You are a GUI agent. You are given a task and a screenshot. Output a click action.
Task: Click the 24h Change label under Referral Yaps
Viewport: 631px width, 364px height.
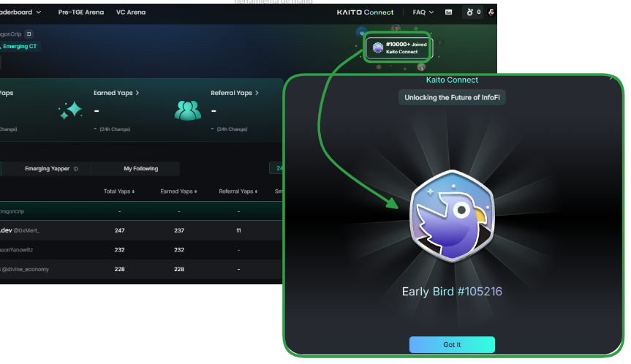232,129
